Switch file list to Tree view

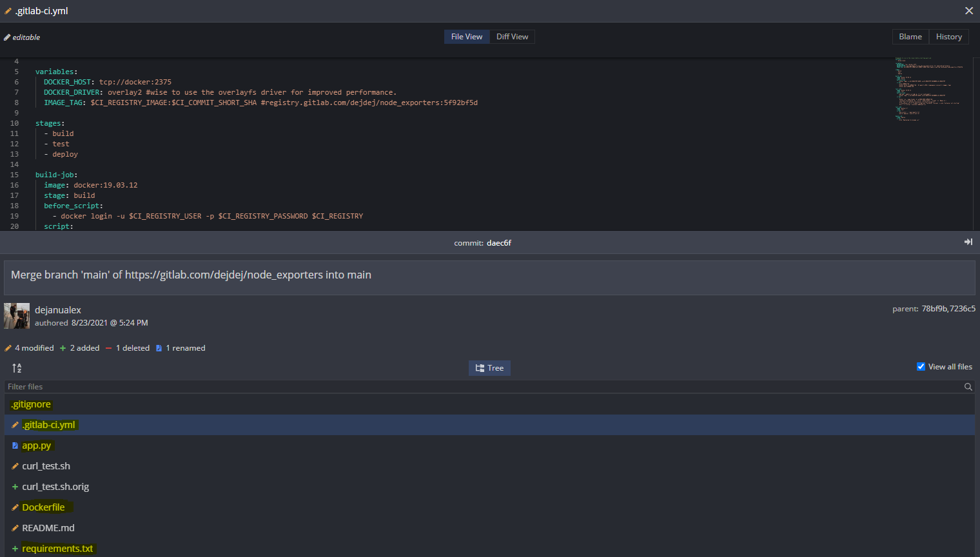tap(489, 368)
